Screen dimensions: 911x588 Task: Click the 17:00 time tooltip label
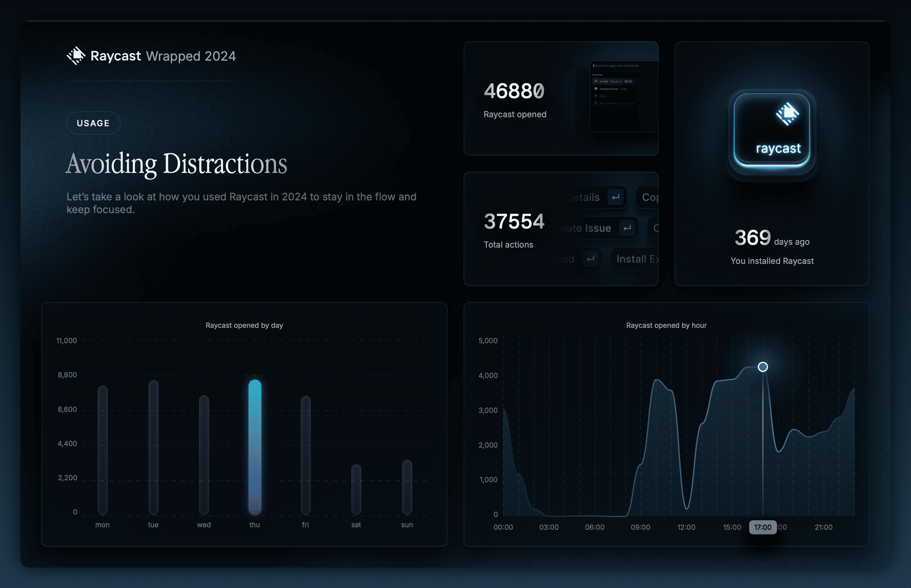(763, 527)
